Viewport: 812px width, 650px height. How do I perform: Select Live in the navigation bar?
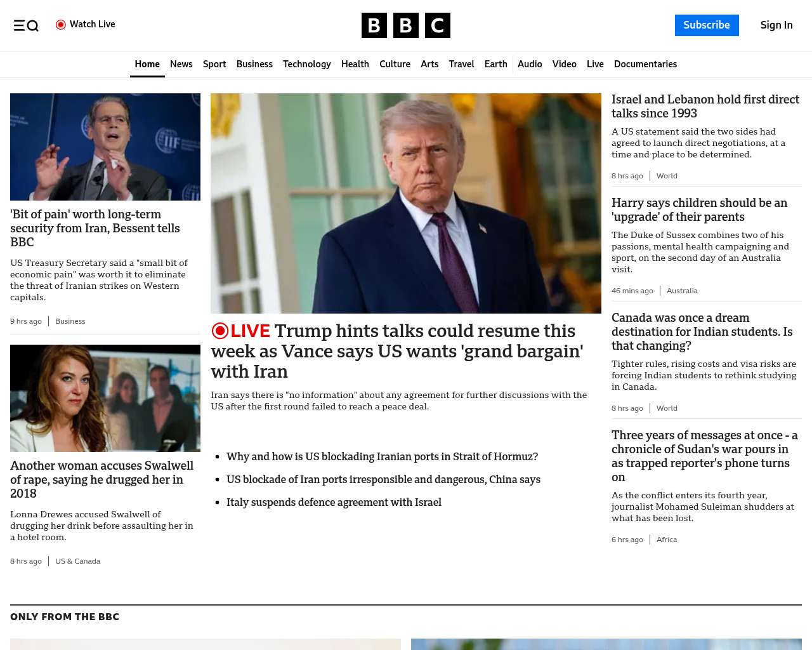595,64
